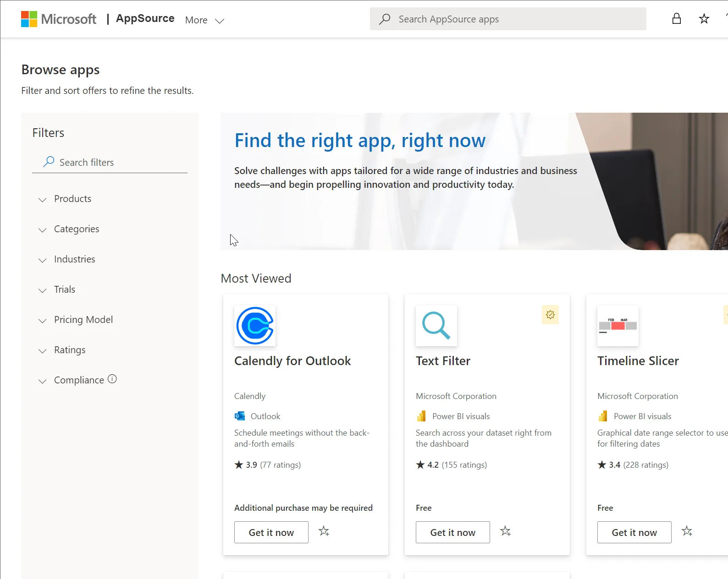Click Get it now for Calendly for Outlook
Viewport: 728px width, 579px height.
point(271,532)
